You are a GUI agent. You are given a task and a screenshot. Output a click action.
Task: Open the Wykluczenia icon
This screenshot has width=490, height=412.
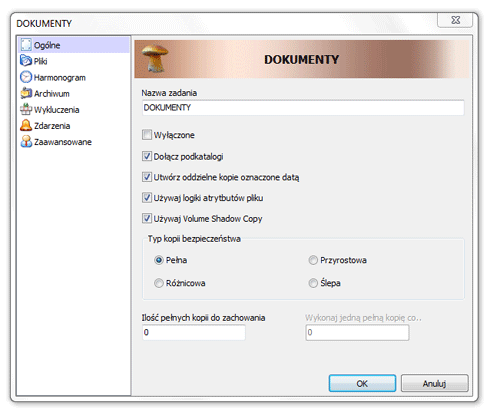pos(26,109)
